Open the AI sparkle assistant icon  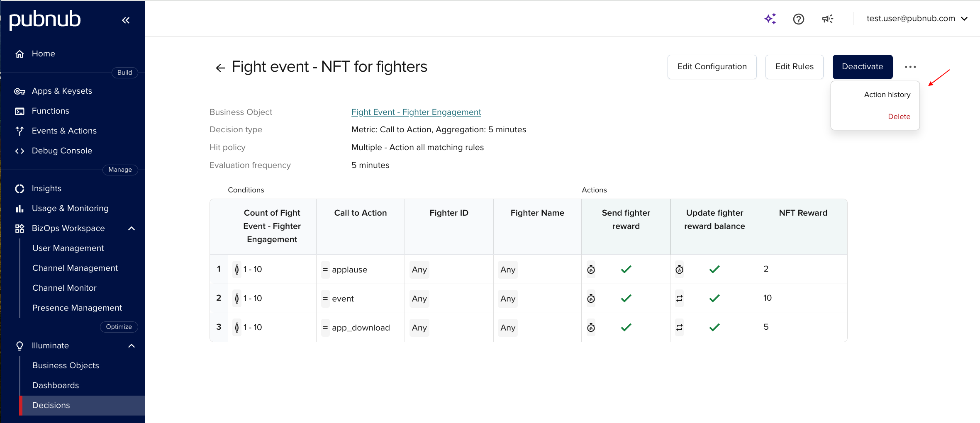point(770,19)
